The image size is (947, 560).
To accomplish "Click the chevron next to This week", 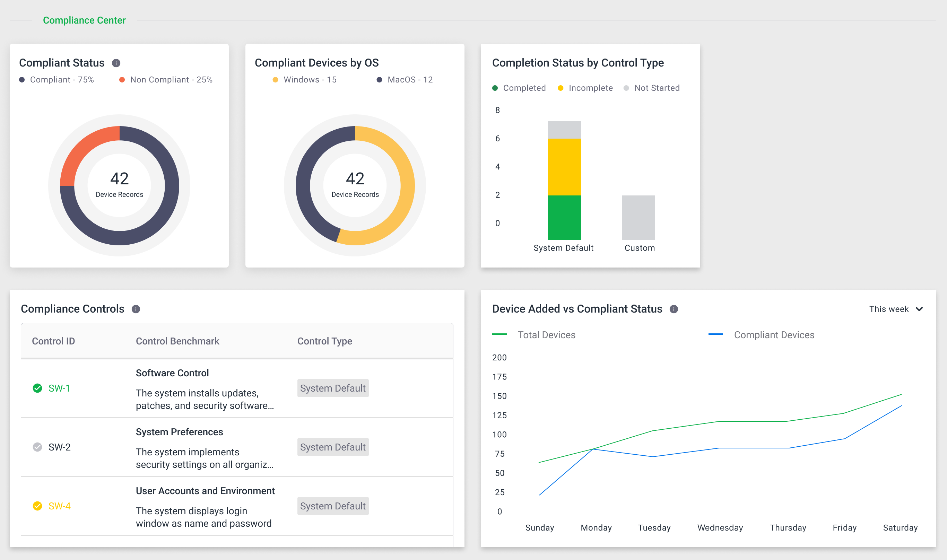I will coord(920,309).
